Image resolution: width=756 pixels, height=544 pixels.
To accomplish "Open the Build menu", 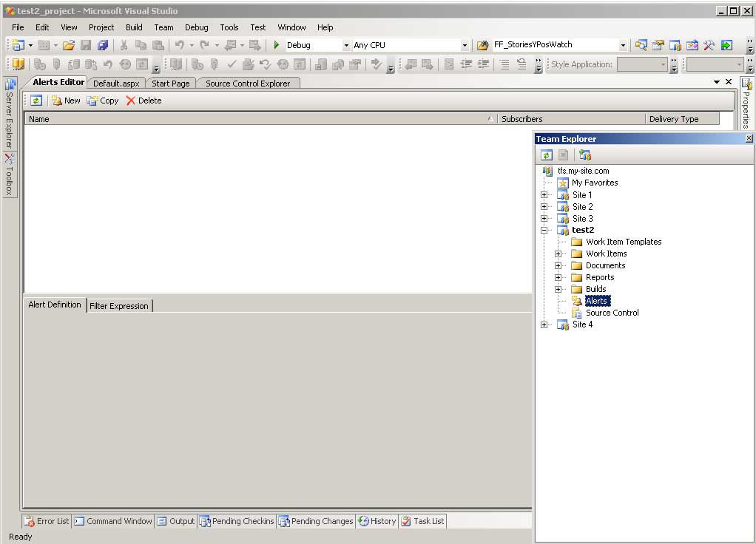I will click(x=134, y=27).
